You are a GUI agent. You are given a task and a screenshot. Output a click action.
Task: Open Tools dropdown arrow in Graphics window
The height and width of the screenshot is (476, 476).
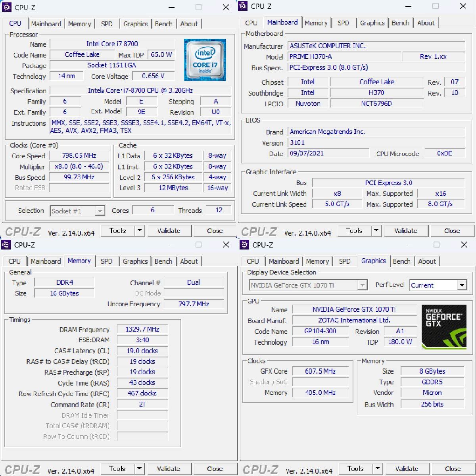[378, 468]
